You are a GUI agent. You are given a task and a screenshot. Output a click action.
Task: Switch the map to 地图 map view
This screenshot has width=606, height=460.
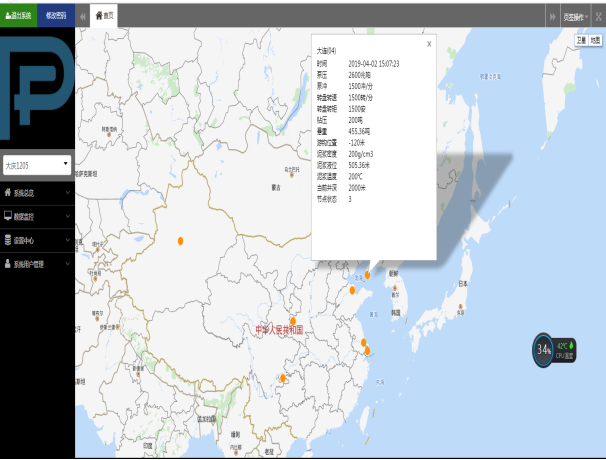[x=595, y=40]
